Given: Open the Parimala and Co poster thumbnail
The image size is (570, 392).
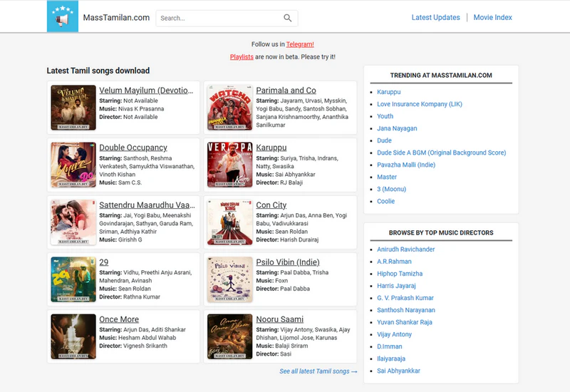Looking at the screenshot, I should [229, 108].
